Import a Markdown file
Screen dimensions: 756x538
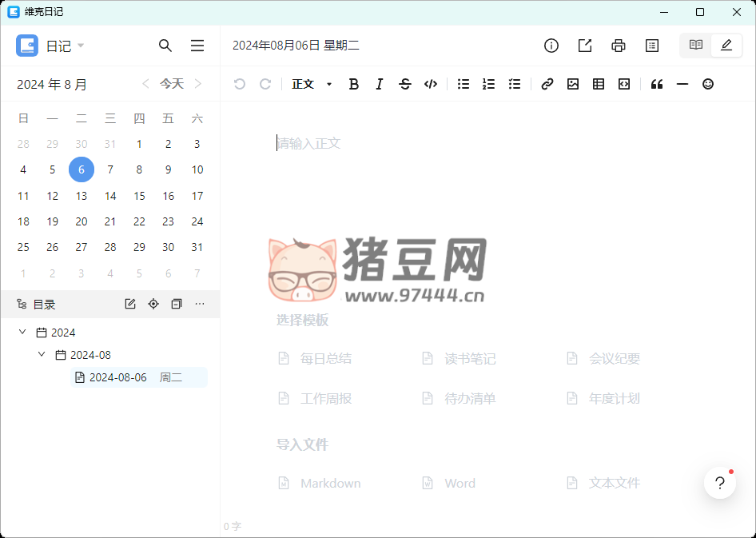point(320,483)
